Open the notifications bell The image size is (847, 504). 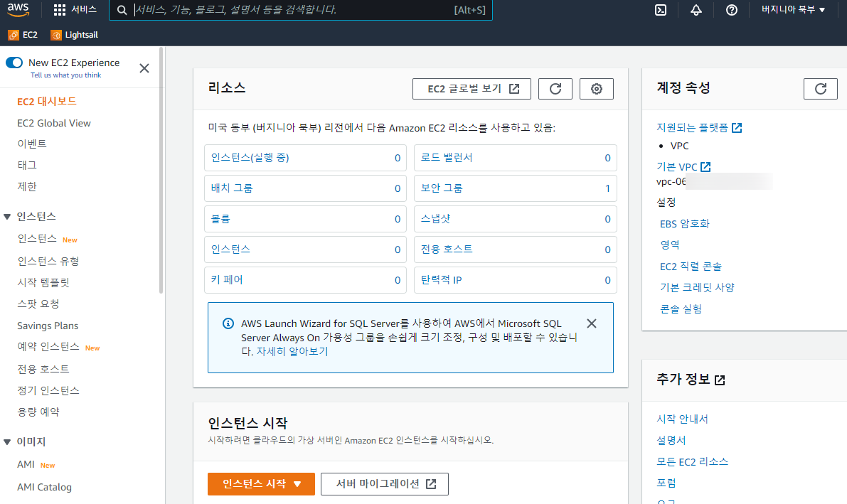(696, 10)
